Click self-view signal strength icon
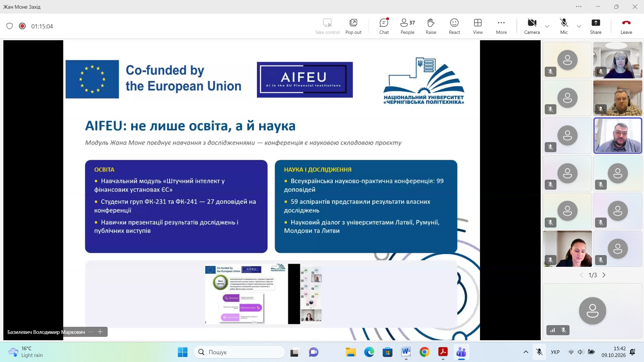Image resolution: width=644 pixels, height=362 pixels. coord(552,330)
